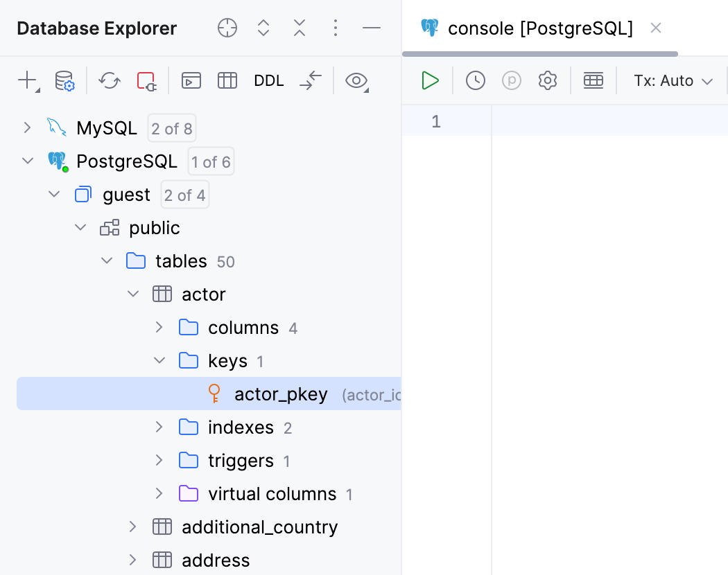Open the DDL definition viewer
This screenshot has height=575, width=728.
269,80
